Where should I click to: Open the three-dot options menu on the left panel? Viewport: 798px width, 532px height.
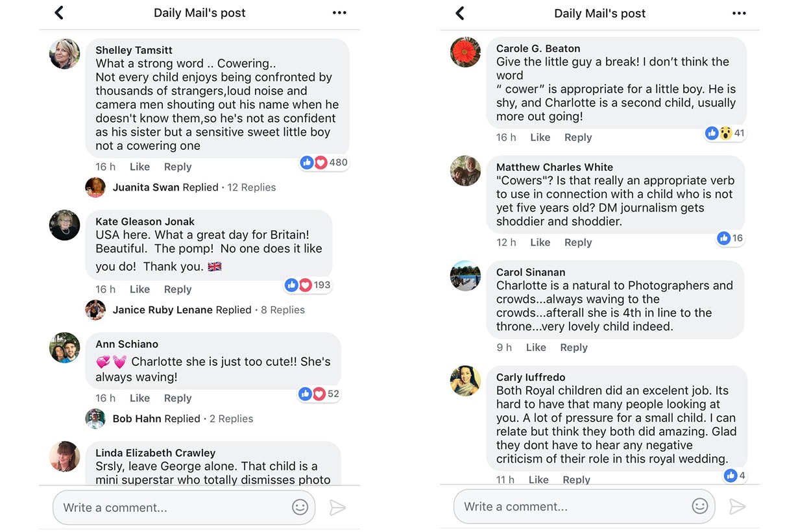tap(339, 12)
